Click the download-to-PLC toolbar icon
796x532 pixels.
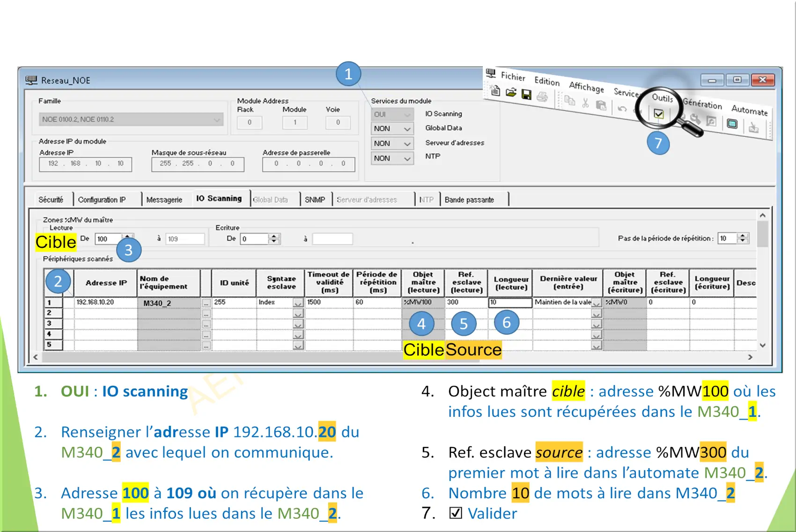point(753,127)
